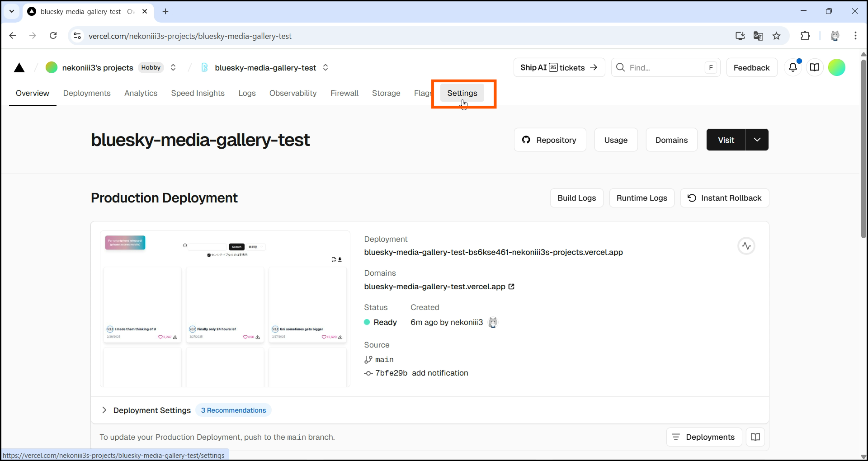Viewport: 868px width, 461px height.
Task: Go to Storage tab
Action: coord(386,93)
